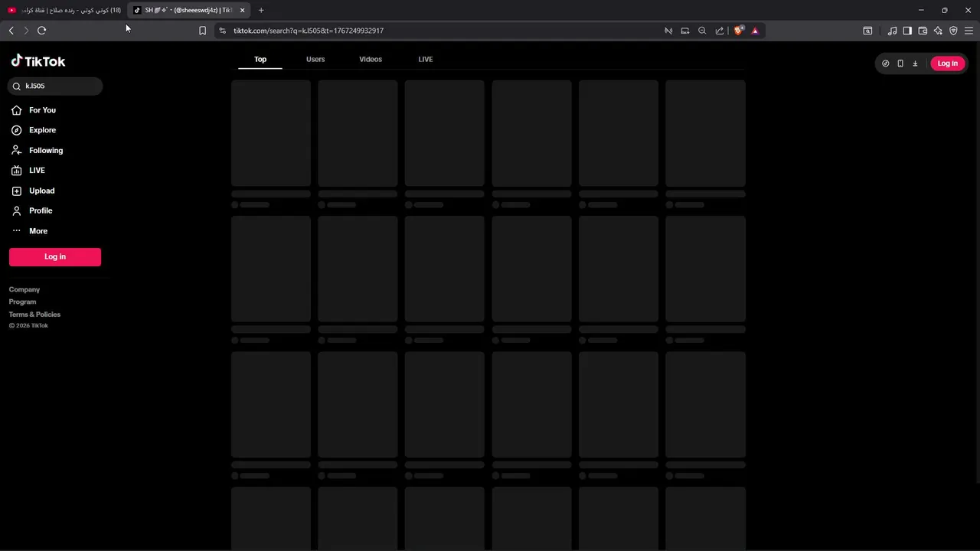980x551 pixels.
Task: Open the Leo AI sparkle icon
Action: (x=938, y=31)
